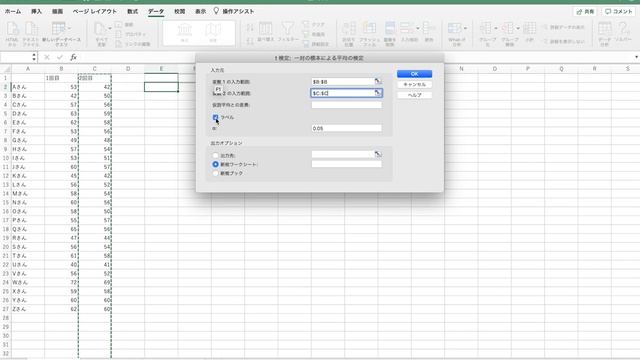Click the Solver icon

click(623, 29)
